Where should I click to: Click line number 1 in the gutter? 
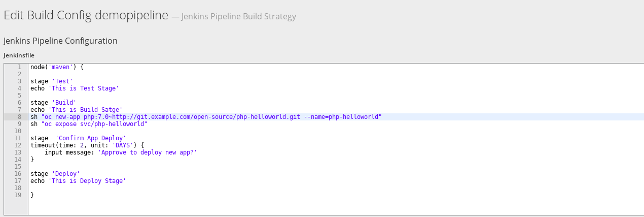tap(19, 67)
